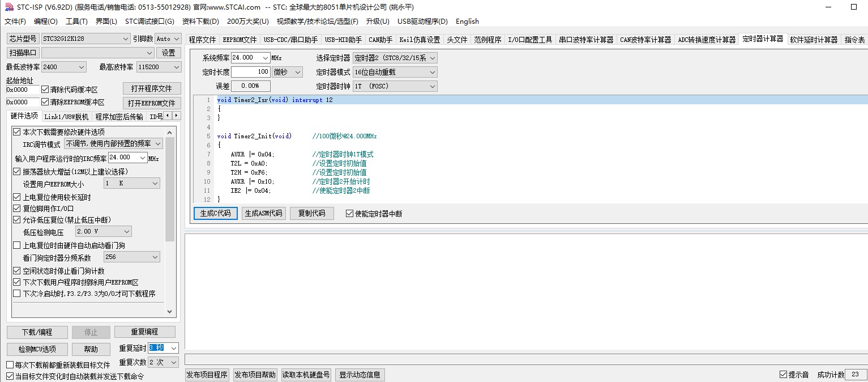Uncheck 本次下载需要修改硬件选项

pyautogui.click(x=17, y=132)
